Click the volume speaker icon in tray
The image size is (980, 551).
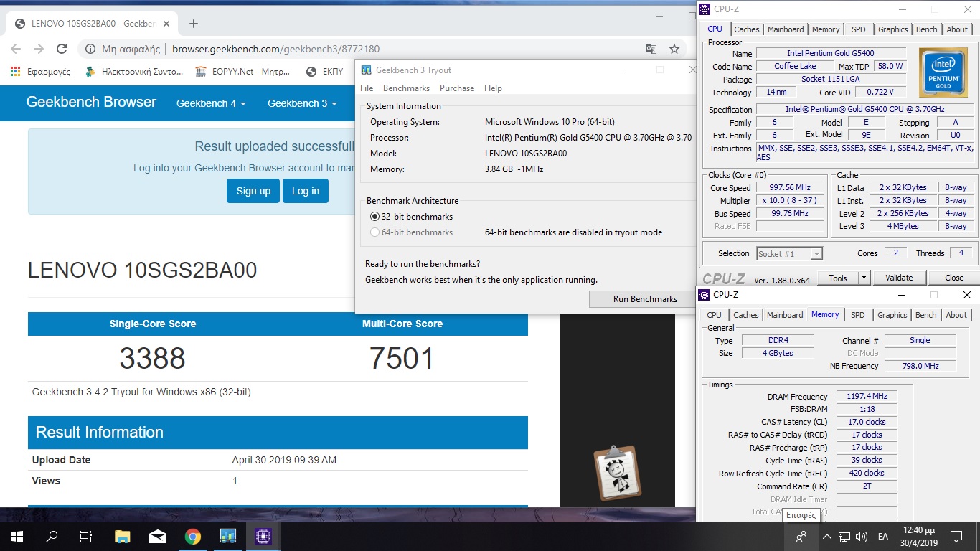tap(862, 536)
